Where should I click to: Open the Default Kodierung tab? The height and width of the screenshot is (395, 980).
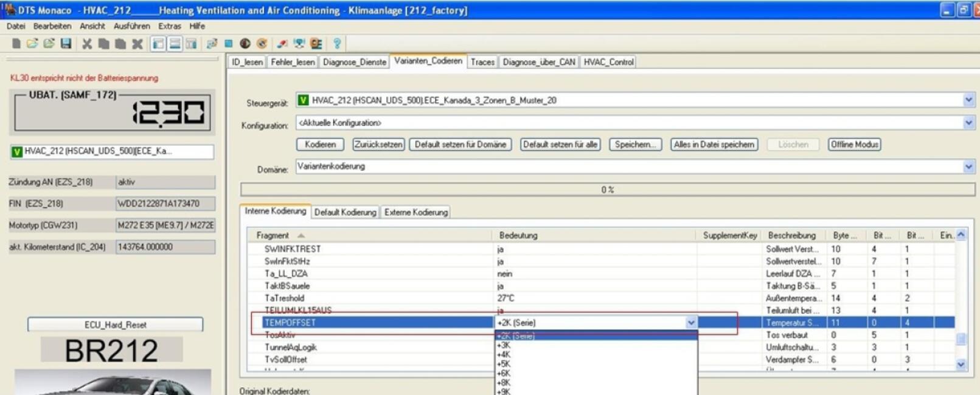[345, 212]
